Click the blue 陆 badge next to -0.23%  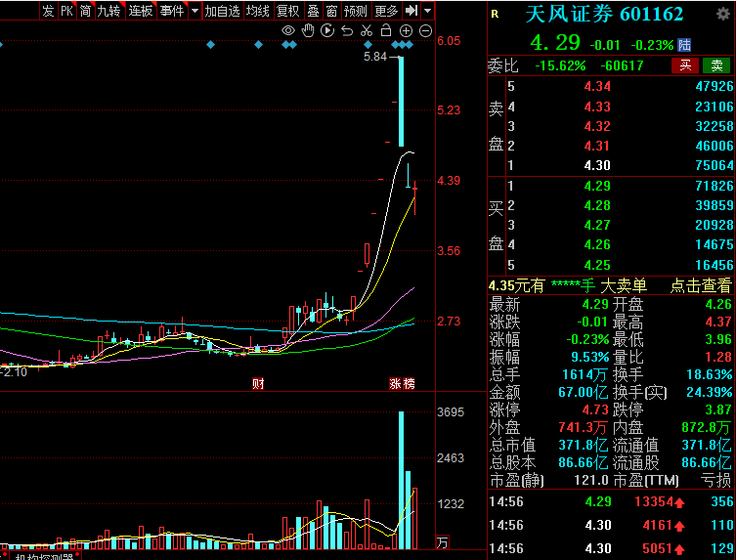pyautogui.click(x=684, y=45)
